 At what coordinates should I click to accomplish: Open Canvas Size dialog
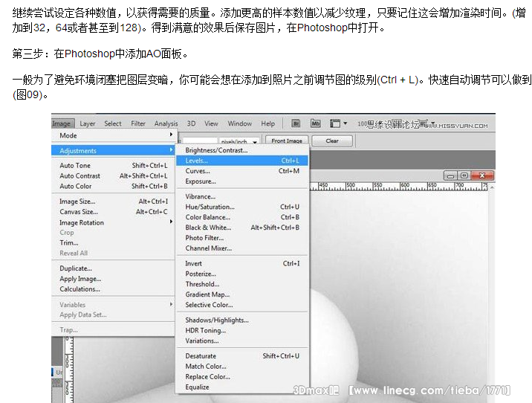click(113, 211)
